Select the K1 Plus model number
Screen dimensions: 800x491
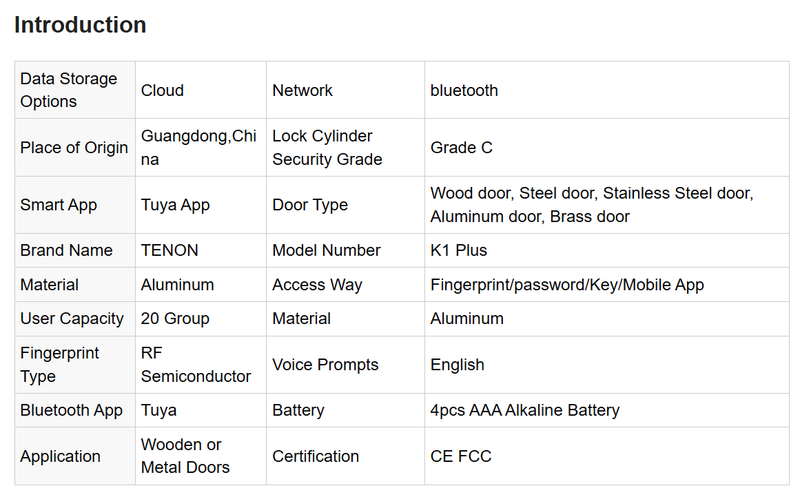459,250
